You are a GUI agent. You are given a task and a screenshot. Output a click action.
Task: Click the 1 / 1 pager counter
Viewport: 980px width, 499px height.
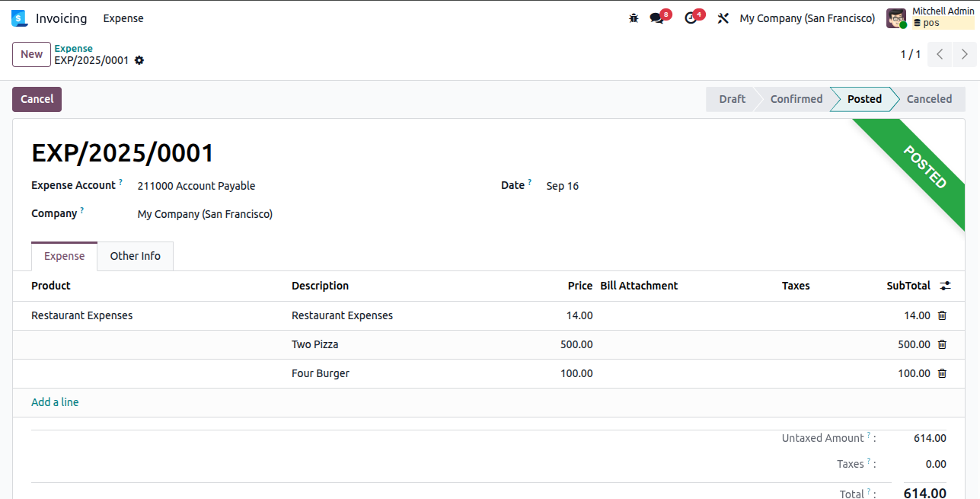(911, 54)
